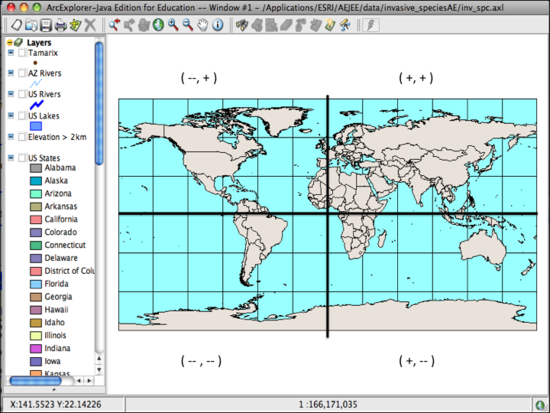The image size is (550, 413).
Task: Click the greyed Next extent icon
Action: 129,25
